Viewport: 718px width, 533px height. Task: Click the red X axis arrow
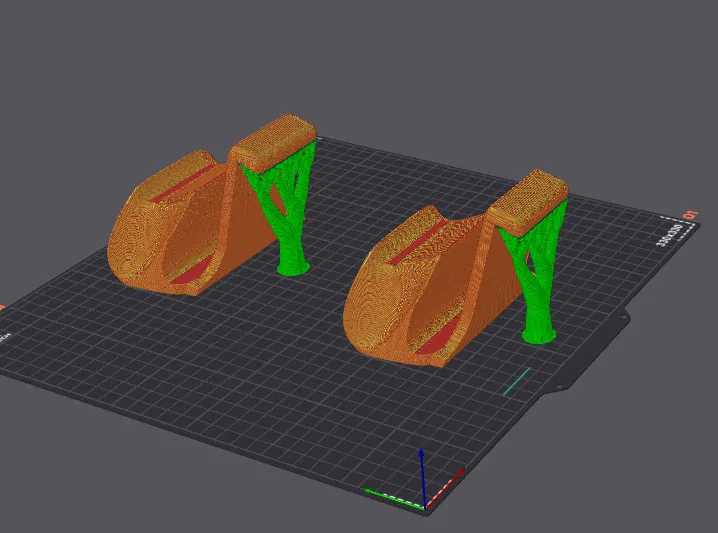click(445, 488)
